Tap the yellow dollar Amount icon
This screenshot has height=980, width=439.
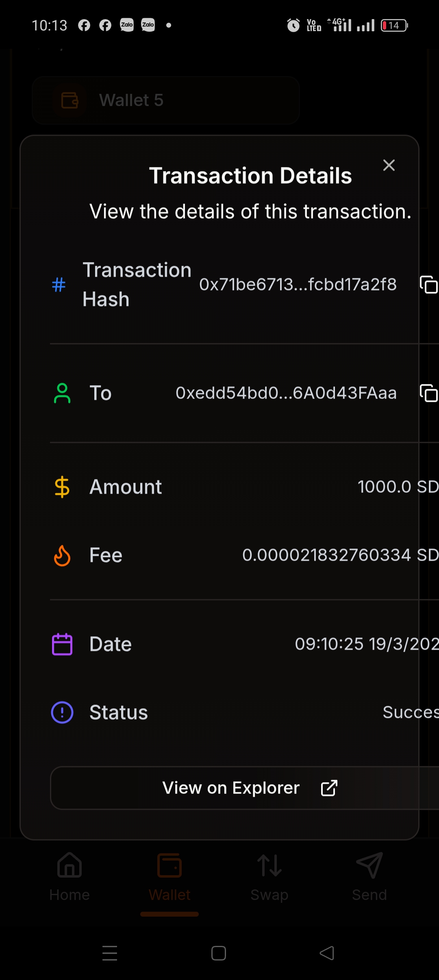click(62, 487)
